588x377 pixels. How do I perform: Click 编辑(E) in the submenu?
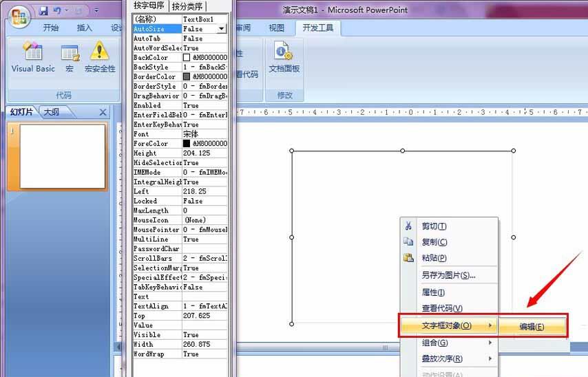532,327
